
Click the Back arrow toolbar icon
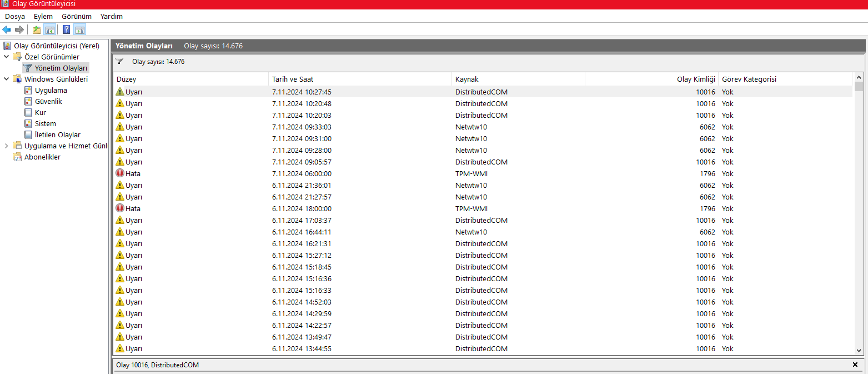pos(7,29)
